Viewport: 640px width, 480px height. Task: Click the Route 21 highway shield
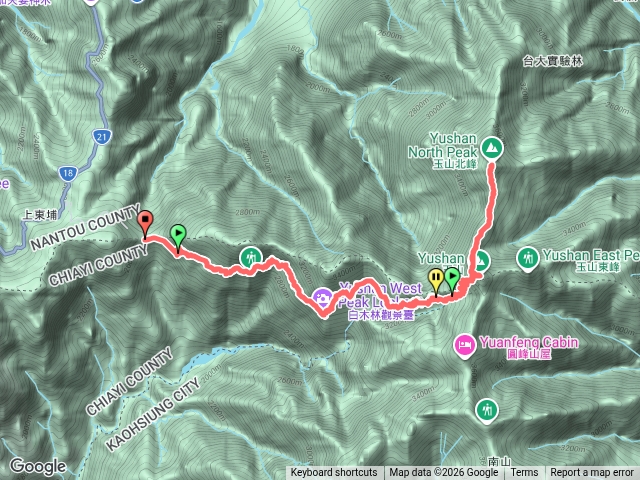point(101,137)
